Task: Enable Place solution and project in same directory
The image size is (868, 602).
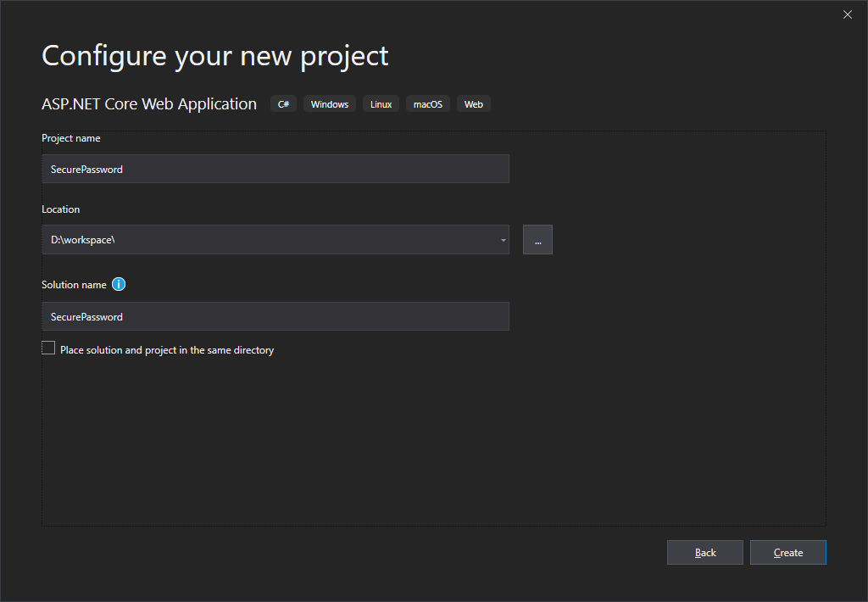Action: pyautogui.click(x=48, y=348)
